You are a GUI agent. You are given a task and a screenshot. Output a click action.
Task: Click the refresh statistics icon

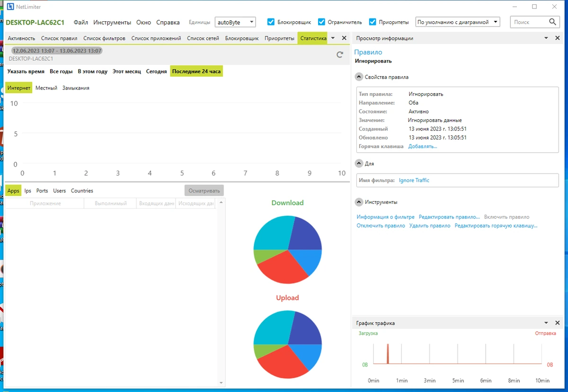pos(339,55)
